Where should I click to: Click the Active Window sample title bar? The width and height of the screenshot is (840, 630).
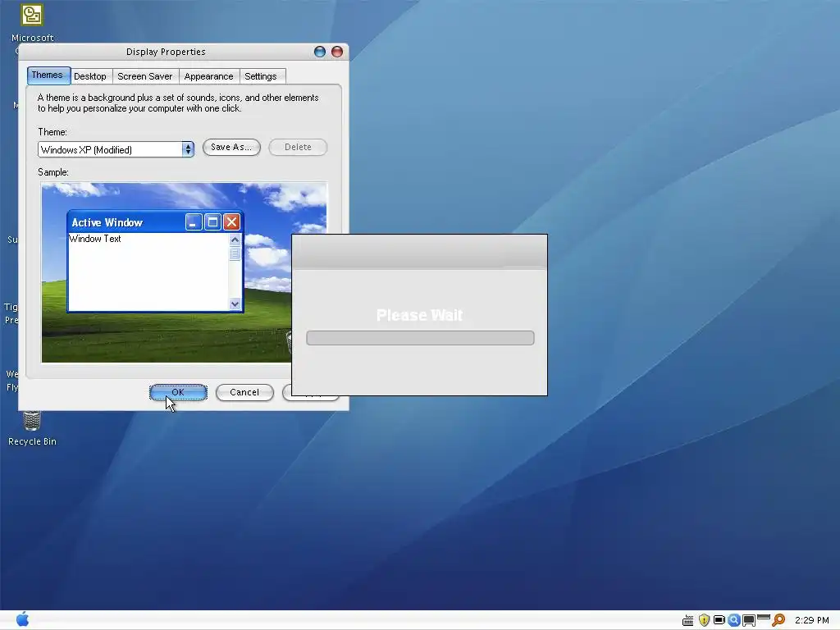(155, 221)
